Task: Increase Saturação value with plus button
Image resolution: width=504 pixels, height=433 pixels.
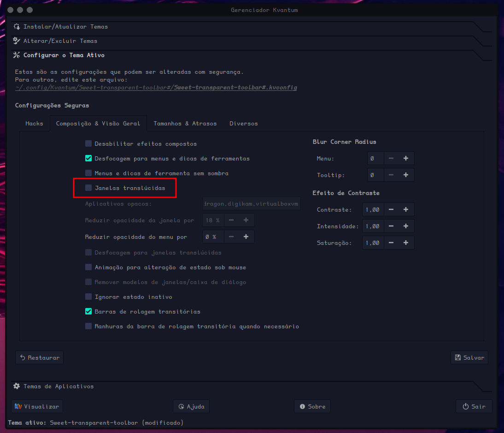Action: (x=406, y=243)
